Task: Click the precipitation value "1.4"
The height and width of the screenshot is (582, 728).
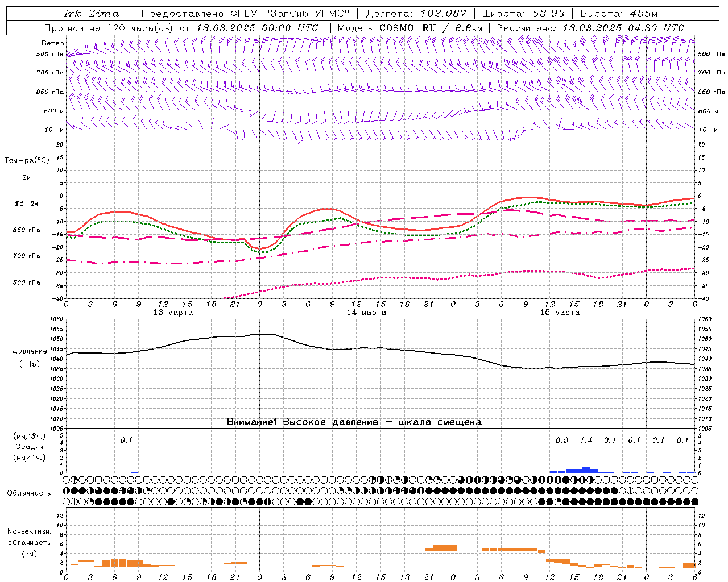Action: [586, 440]
